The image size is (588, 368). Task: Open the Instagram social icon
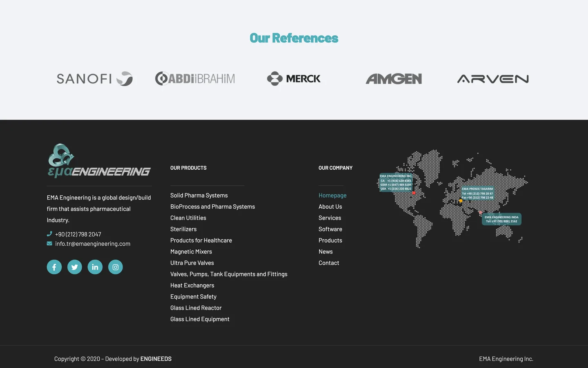116,267
